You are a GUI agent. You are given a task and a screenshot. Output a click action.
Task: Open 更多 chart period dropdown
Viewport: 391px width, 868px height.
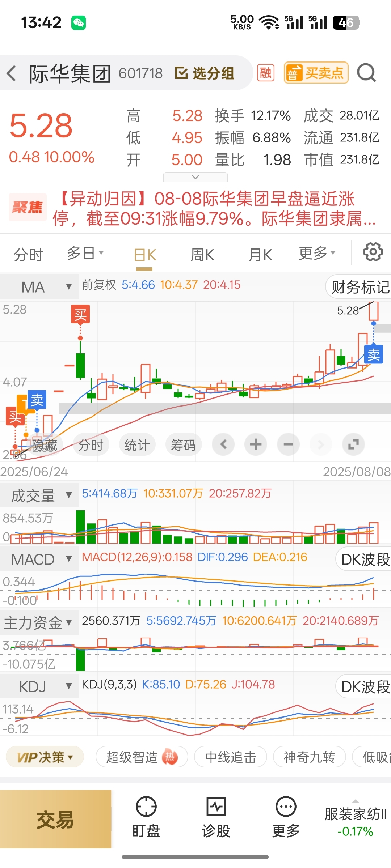coord(317,253)
